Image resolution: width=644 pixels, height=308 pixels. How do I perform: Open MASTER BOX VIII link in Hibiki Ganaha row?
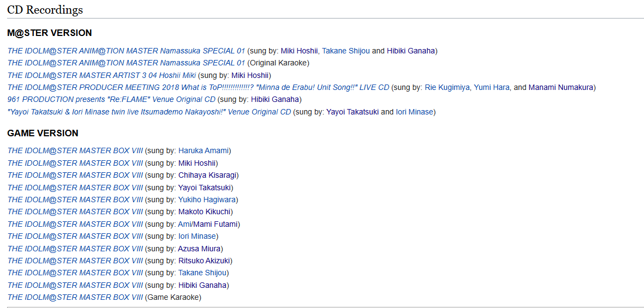[x=75, y=285]
